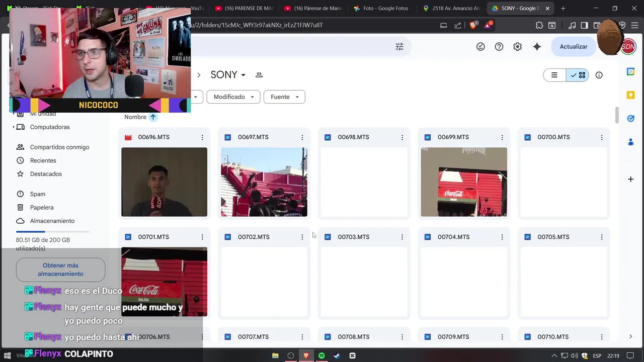Viewport: 644px width, 362px height.
Task: Open more actions for 00703.MTS
Action: 402,237
